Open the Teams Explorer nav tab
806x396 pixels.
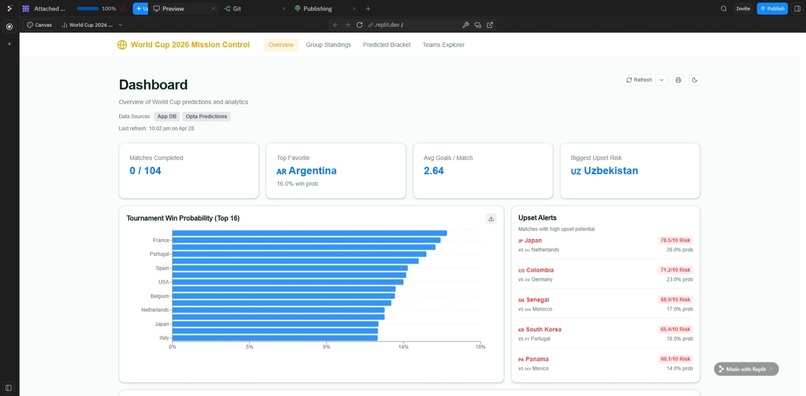[444, 45]
